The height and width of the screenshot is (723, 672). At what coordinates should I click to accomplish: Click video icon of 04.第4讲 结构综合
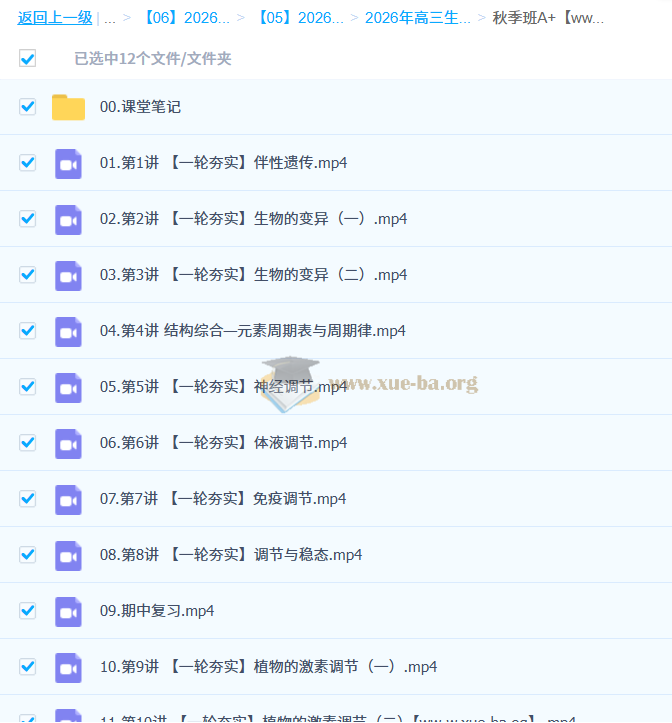(x=68, y=331)
